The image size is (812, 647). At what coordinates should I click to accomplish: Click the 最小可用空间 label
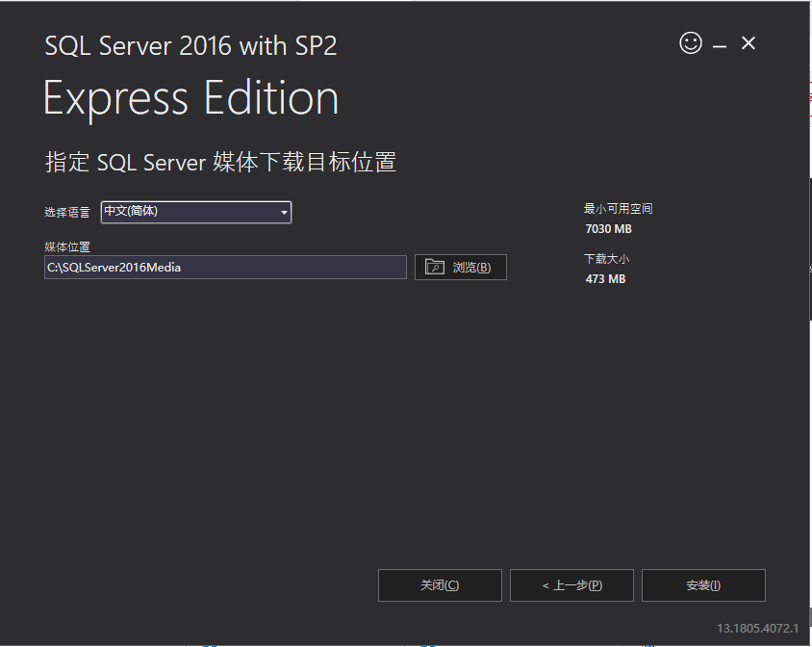click(617, 208)
